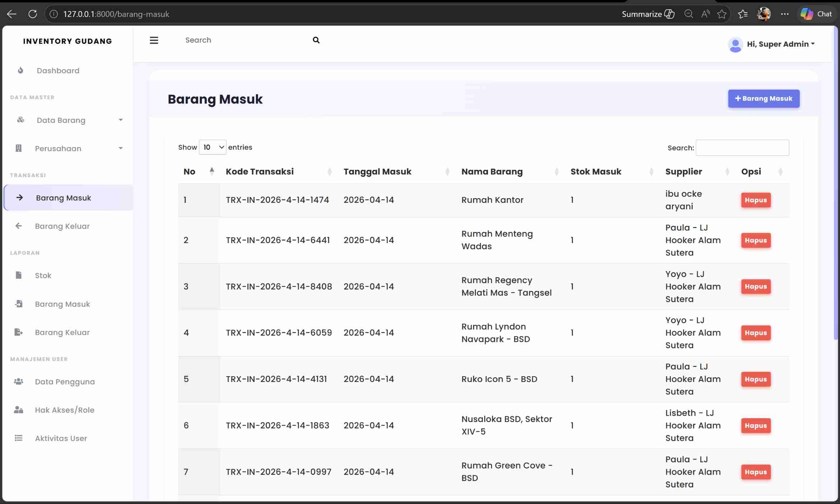Click the magnifier search icon in top bar
This screenshot has height=504, width=840.
[316, 40]
